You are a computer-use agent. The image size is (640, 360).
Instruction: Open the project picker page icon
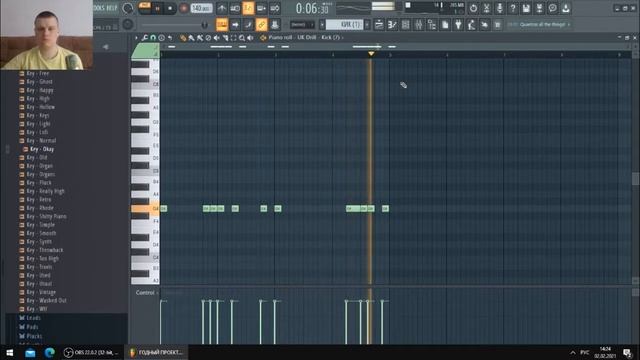coord(445,24)
